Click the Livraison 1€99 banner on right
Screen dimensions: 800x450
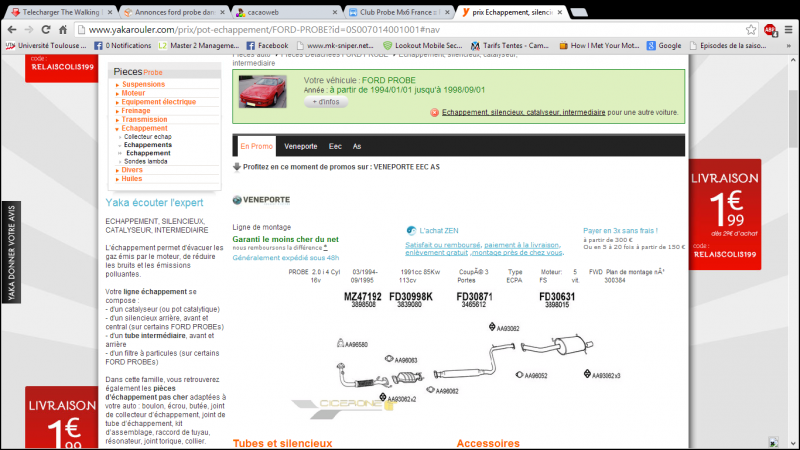pos(725,214)
